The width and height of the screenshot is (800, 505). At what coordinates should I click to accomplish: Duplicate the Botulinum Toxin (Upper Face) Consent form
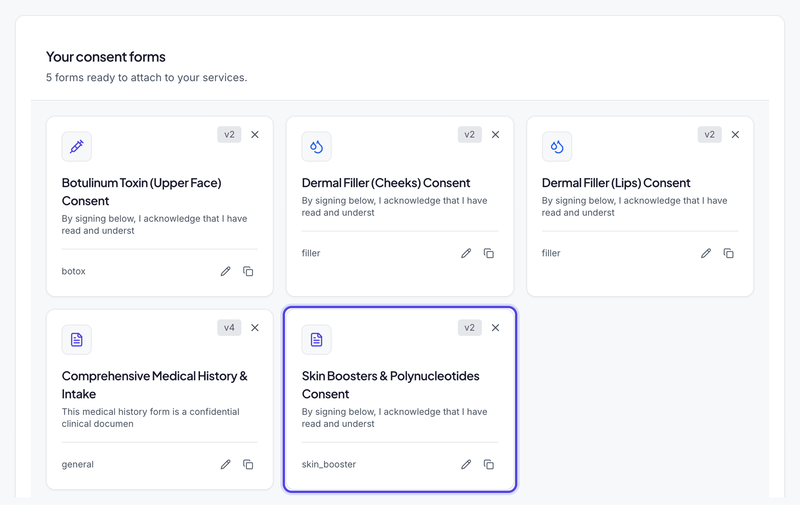point(248,271)
